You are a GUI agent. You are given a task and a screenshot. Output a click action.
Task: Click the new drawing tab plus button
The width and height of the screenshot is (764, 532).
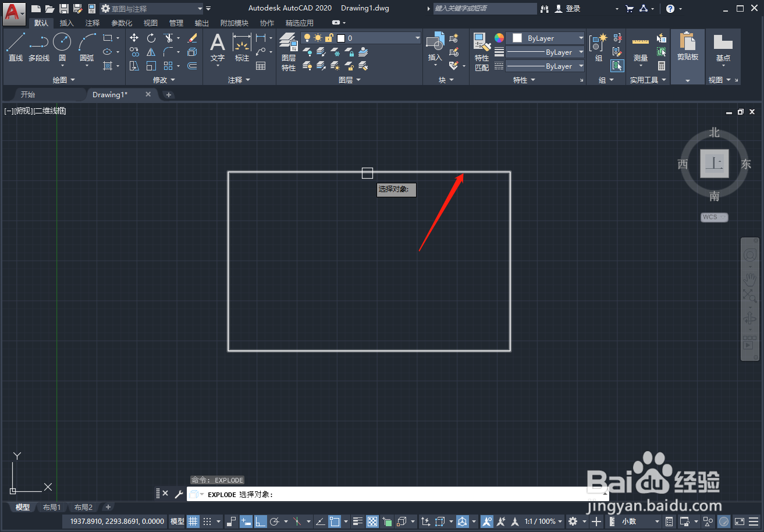169,94
